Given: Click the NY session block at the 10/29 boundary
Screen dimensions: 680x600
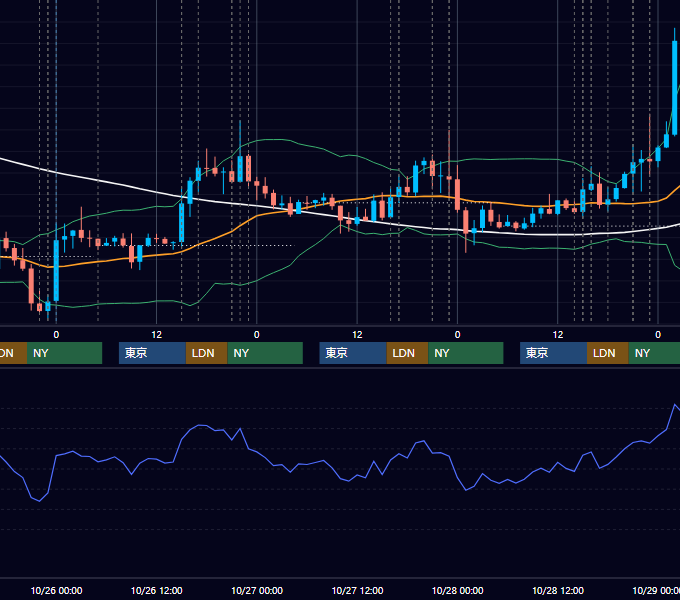Looking at the screenshot, I should click(654, 353).
